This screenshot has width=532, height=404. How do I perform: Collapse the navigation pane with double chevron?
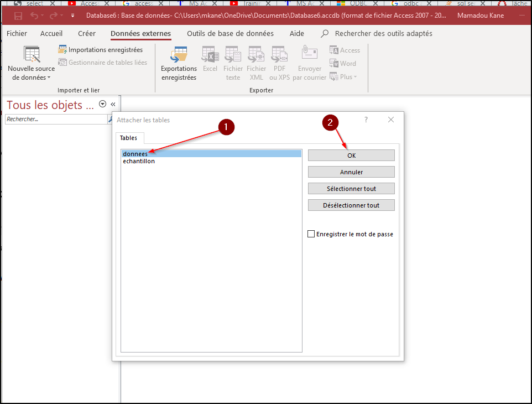[x=113, y=104]
